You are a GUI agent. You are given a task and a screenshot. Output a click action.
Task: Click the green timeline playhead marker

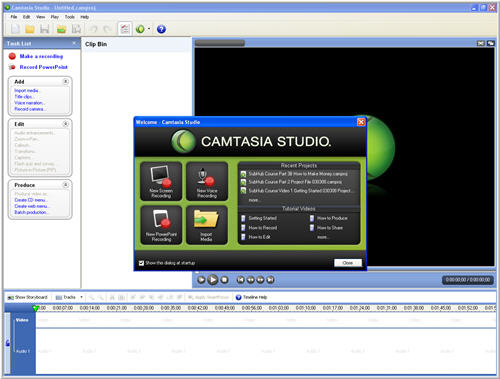pyautogui.click(x=35, y=308)
